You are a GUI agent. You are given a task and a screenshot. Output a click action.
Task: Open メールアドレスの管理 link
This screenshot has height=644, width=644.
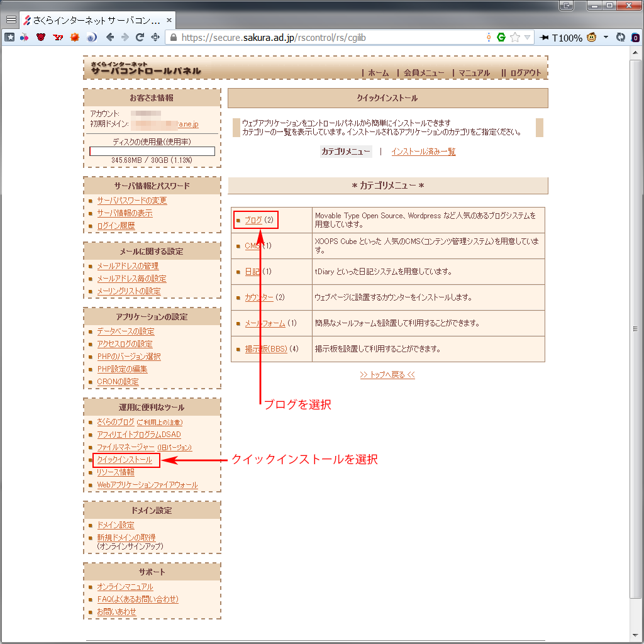tap(128, 266)
